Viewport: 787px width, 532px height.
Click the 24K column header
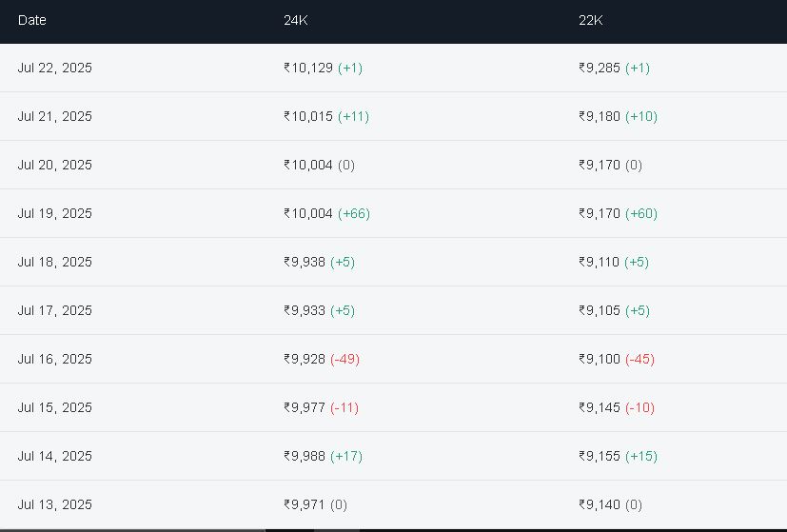click(x=295, y=20)
